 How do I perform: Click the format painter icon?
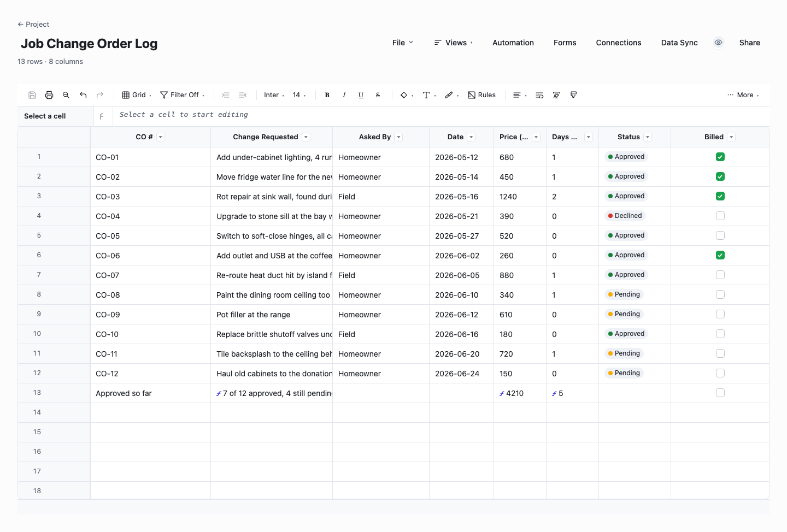click(573, 95)
